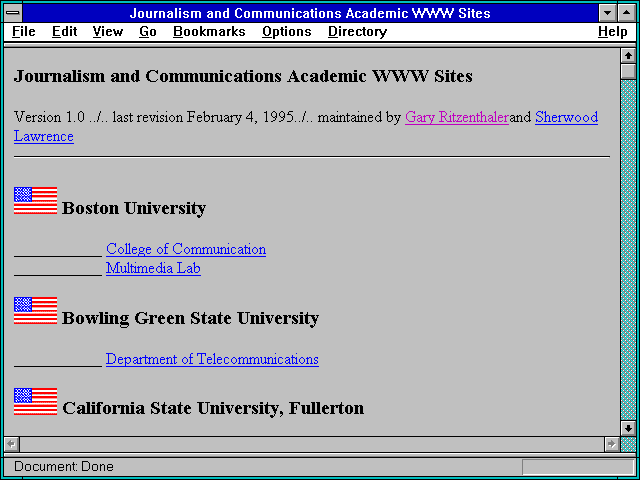Click the Boston University heading
The width and height of the screenshot is (640, 480).
point(134,208)
